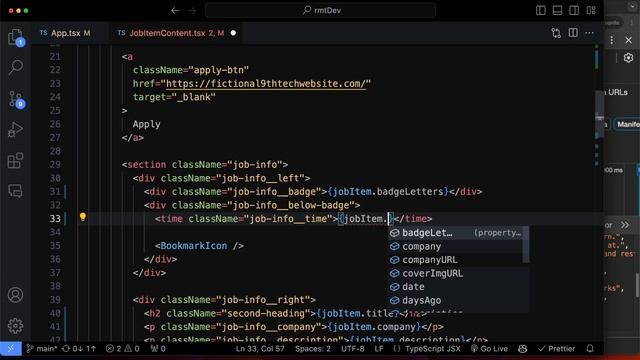This screenshot has height=360, width=640.
Task: Click the main* branch in status bar
Action: pos(42,349)
